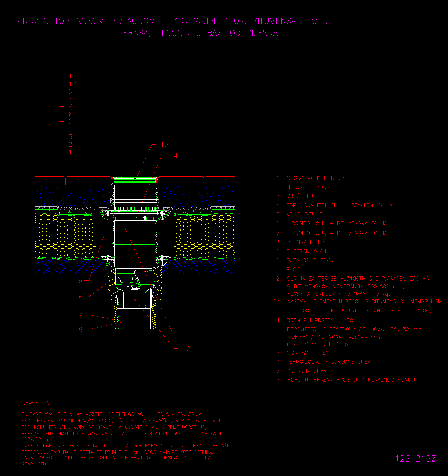Click callout number 12 below the pipe
This screenshot has width=448, height=476.
[186, 349]
